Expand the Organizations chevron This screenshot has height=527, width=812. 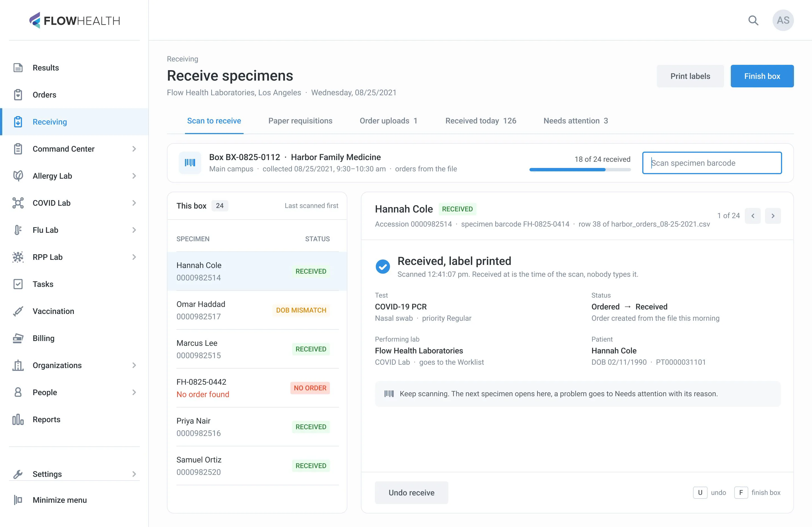134,365
